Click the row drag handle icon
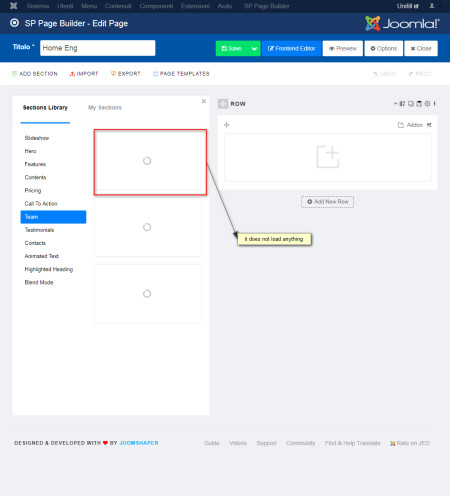 [223, 104]
